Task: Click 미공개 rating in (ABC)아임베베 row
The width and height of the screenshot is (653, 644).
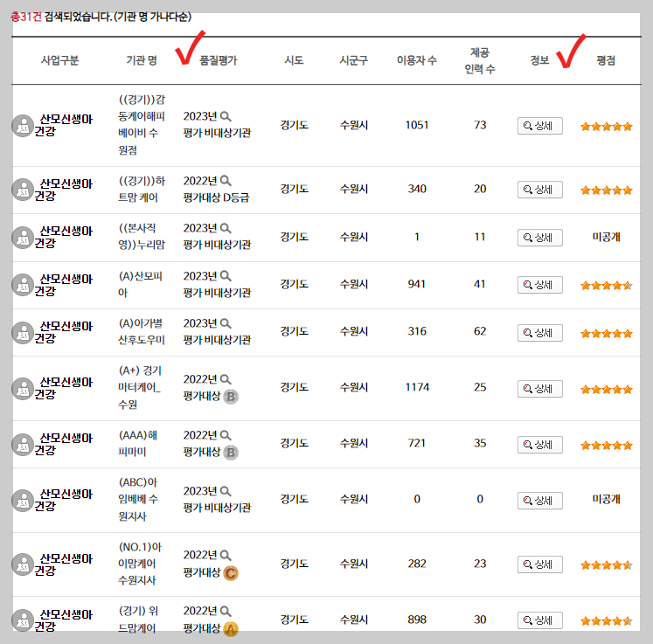Action: (x=607, y=499)
